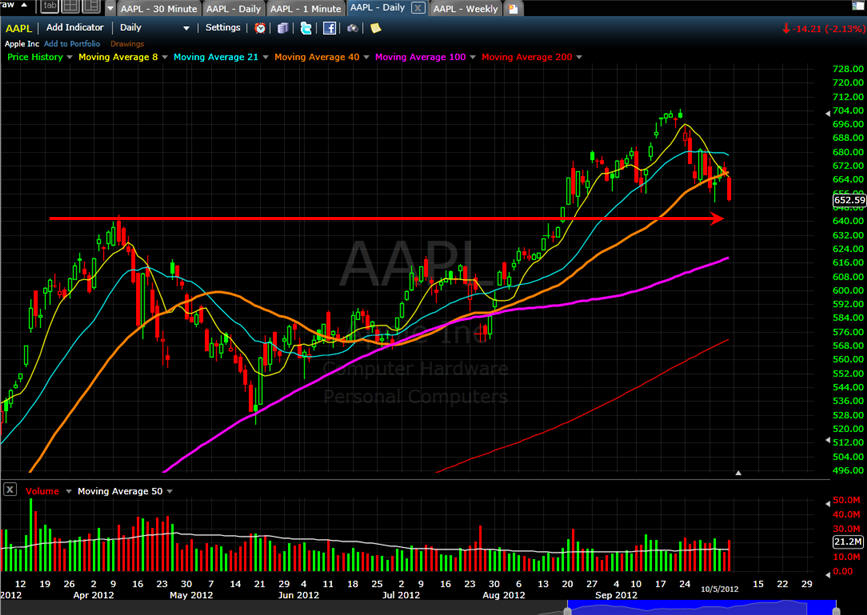The width and height of the screenshot is (867, 615).
Task: Select the four-pane grid layout icon
Action: pos(70,7)
